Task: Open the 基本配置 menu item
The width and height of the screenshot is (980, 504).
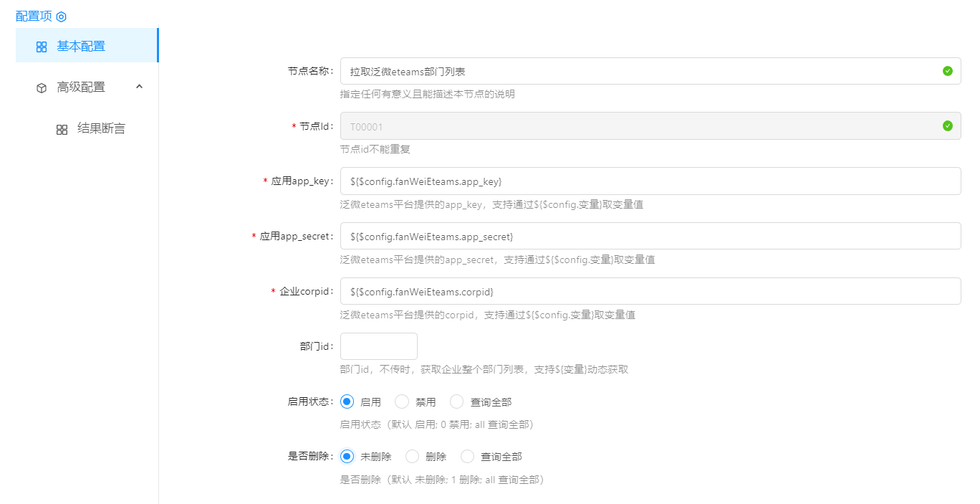Action: (81, 46)
